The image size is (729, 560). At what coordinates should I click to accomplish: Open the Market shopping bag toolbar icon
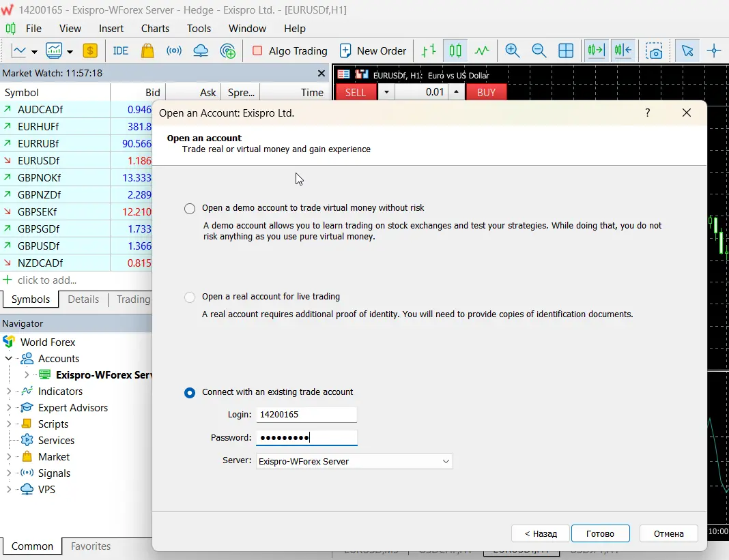tap(147, 50)
